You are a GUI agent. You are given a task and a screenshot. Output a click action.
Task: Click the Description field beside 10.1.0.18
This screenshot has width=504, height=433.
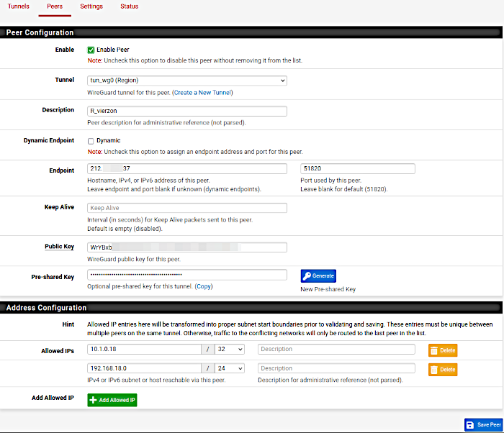coord(336,349)
